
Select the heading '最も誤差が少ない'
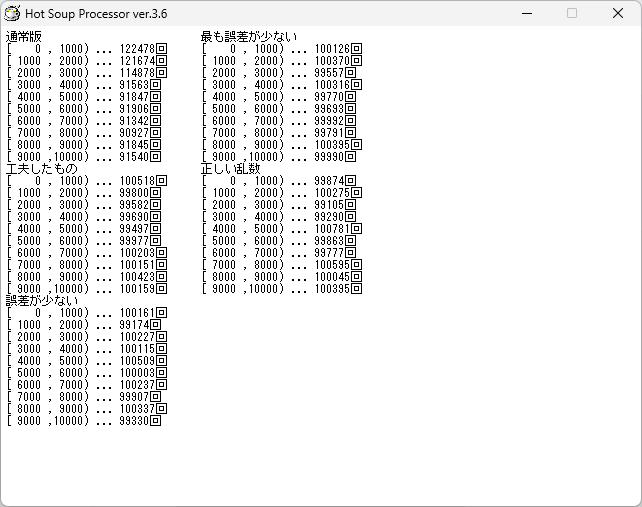(249, 37)
